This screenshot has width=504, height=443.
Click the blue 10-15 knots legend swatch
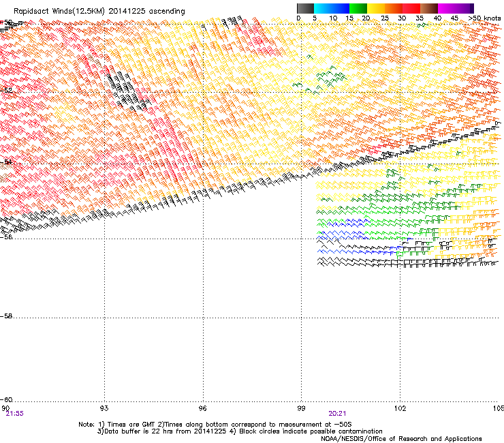click(341, 8)
